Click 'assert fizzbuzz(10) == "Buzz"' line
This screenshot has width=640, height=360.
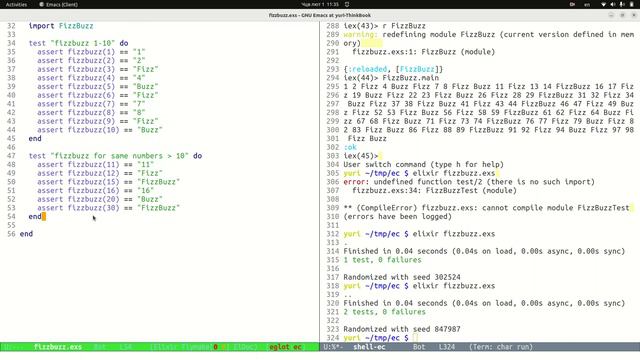coord(100,130)
